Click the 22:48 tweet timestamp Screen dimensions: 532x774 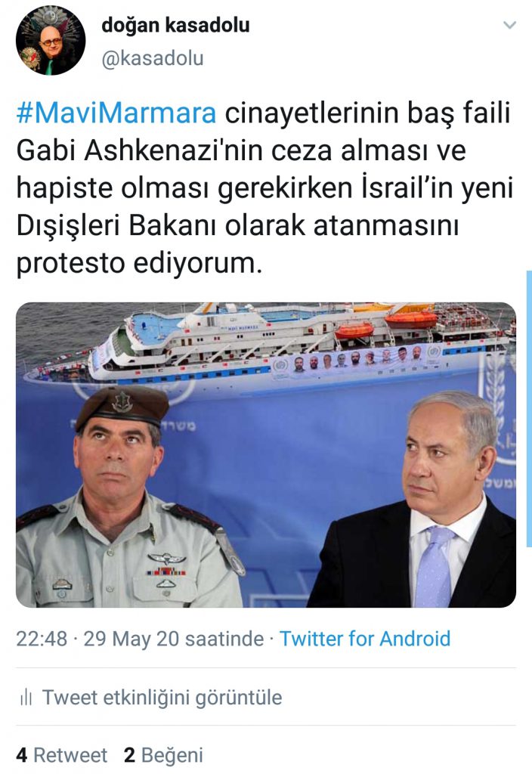pos(42,638)
